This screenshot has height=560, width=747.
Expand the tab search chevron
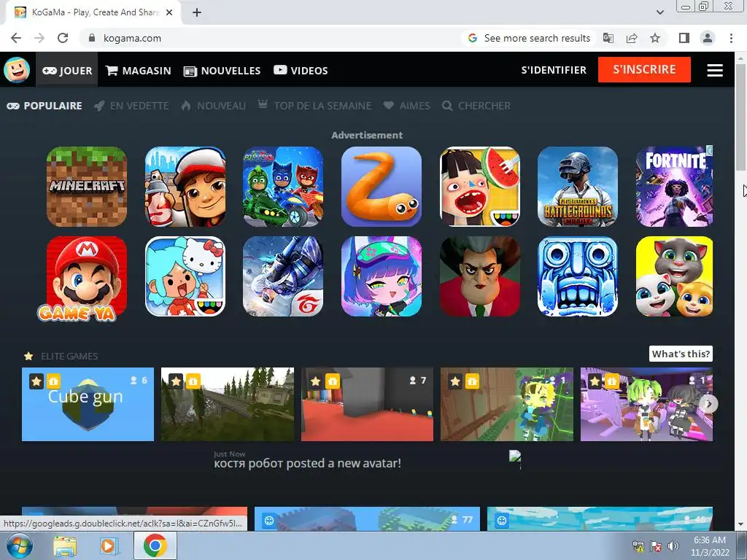659,12
